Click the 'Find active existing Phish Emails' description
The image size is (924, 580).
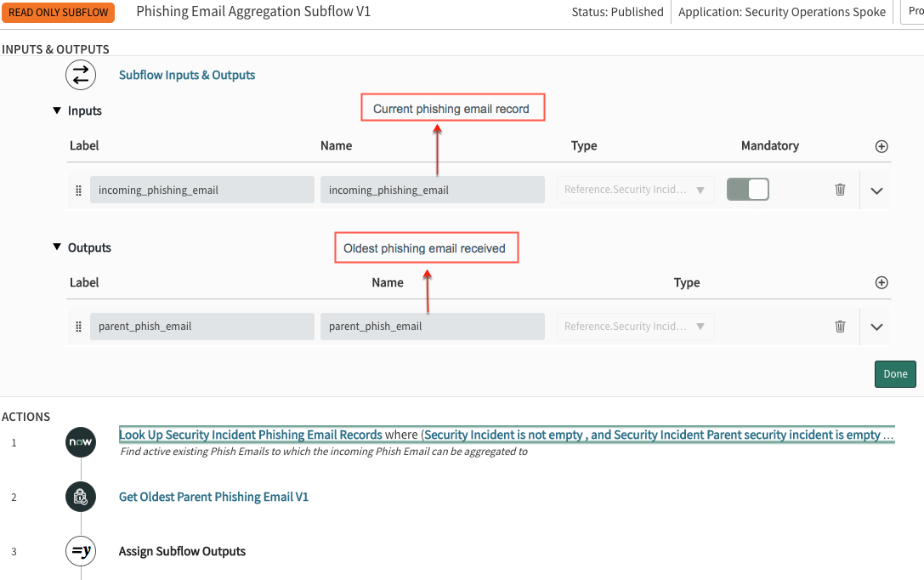[x=324, y=452]
